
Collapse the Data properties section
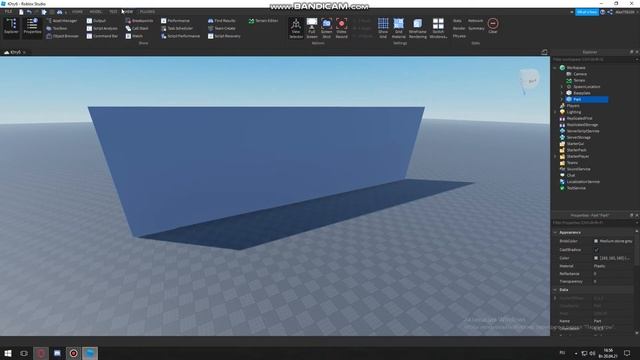pos(555,289)
